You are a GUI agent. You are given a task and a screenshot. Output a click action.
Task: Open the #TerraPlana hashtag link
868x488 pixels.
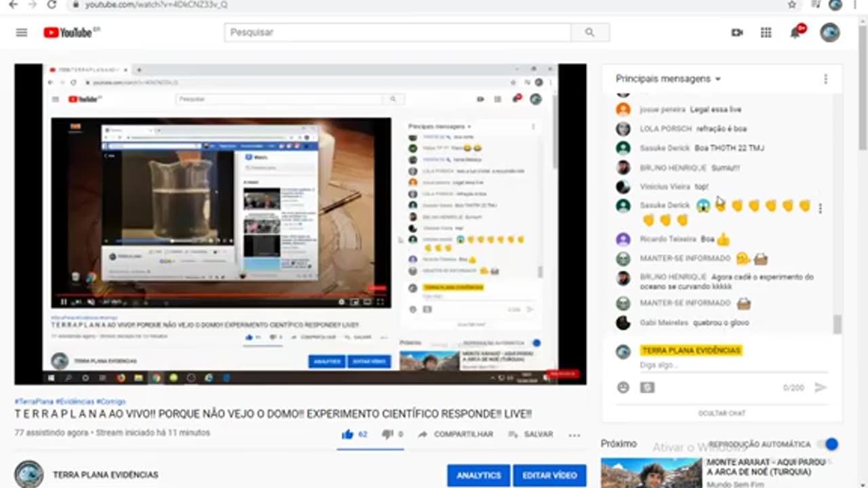(x=34, y=401)
